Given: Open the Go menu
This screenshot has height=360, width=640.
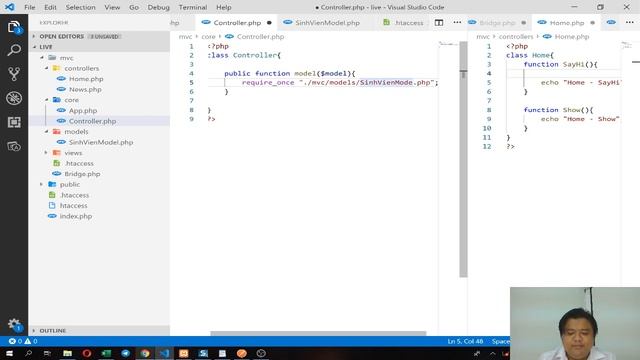Looking at the screenshot, I should pyautogui.click(x=134, y=7).
